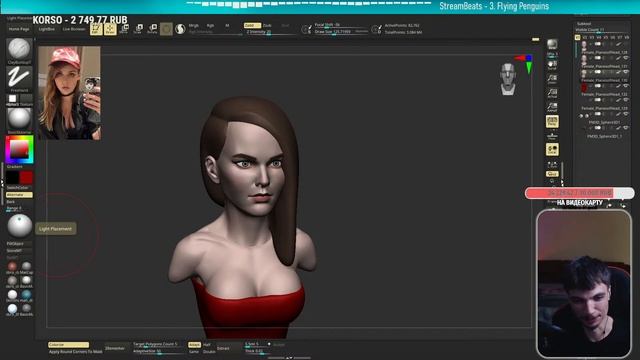Toggle visibility of Female_PlanesofHead_130 subtool
This screenshot has height=360, width=640.
(x=626, y=72)
